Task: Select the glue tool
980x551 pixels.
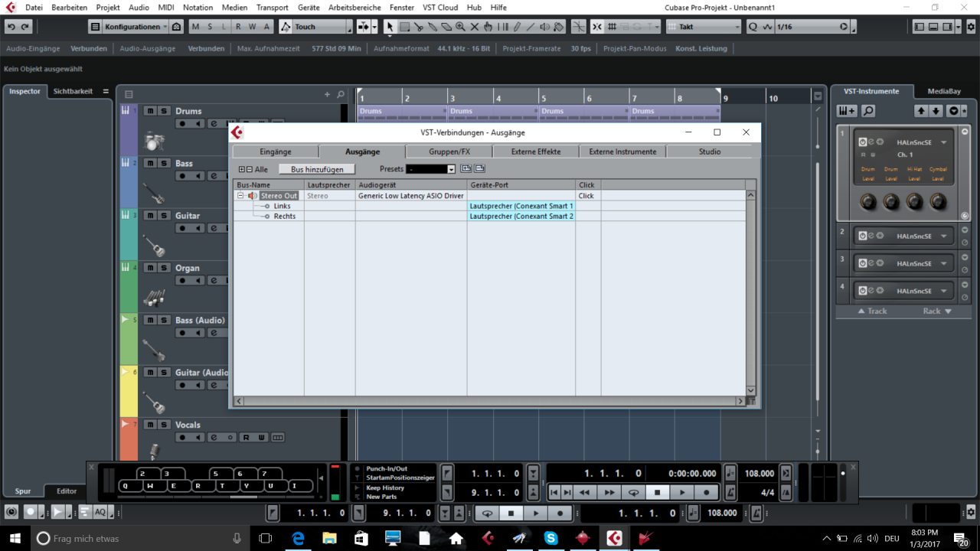Action: [x=433, y=27]
